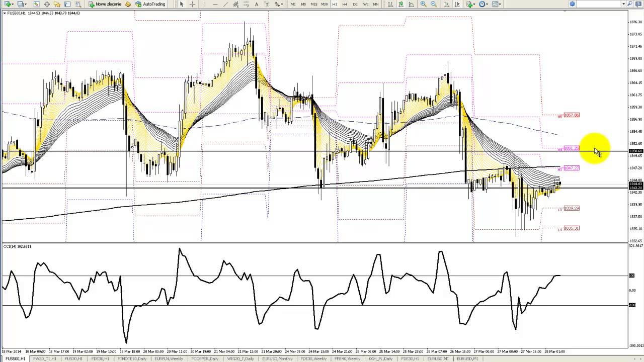Viewport: 644px width, 362px height.
Task: Expand the arrows objects dropdown
Action: click(282, 4)
